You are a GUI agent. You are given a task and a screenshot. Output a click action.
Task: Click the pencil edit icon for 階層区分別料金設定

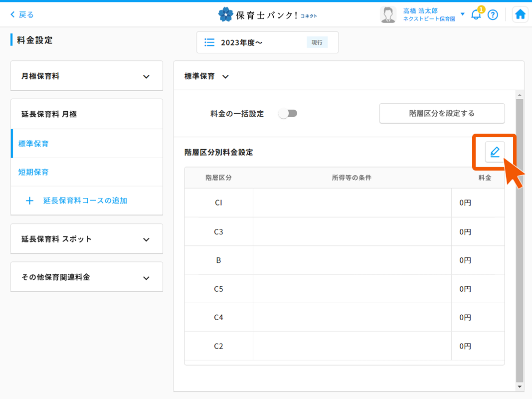[x=495, y=152]
